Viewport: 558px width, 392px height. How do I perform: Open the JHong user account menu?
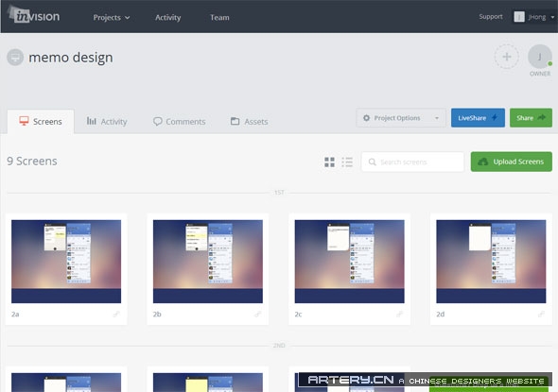pos(533,17)
